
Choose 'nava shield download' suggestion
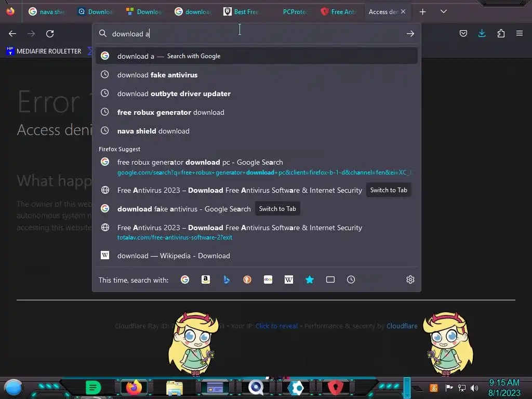tap(257, 131)
